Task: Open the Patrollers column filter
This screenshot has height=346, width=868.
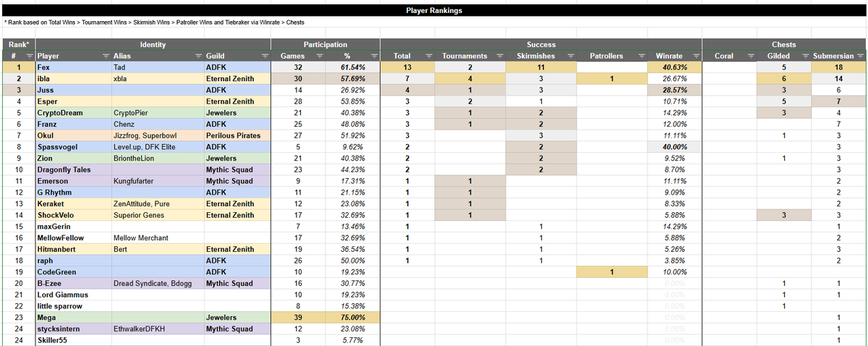Action: [x=641, y=56]
